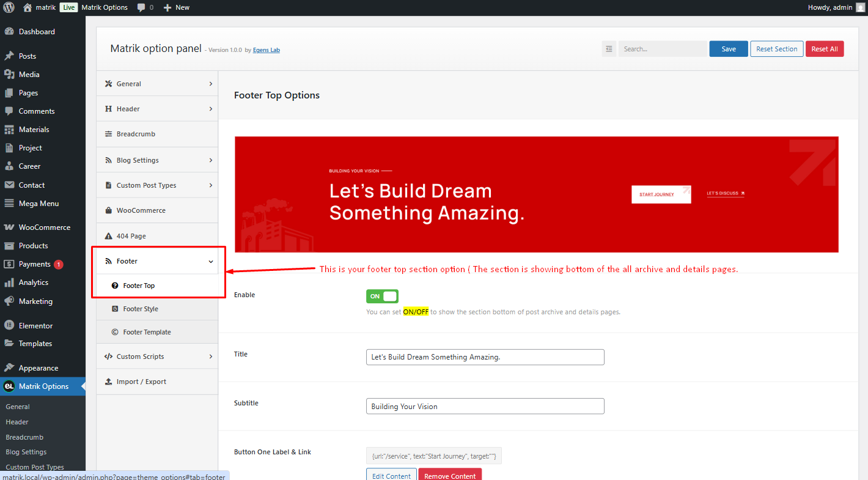This screenshot has width=868, height=480.
Task: Open Matrik Options in left admin menu
Action: 43,386
